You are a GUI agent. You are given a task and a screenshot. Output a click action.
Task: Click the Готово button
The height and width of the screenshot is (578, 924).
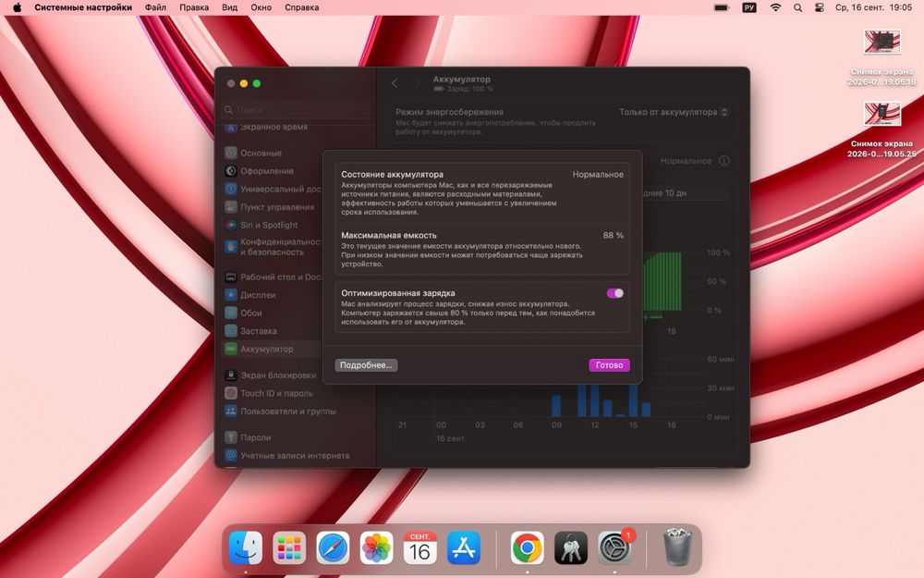click(x=609, y=365)
